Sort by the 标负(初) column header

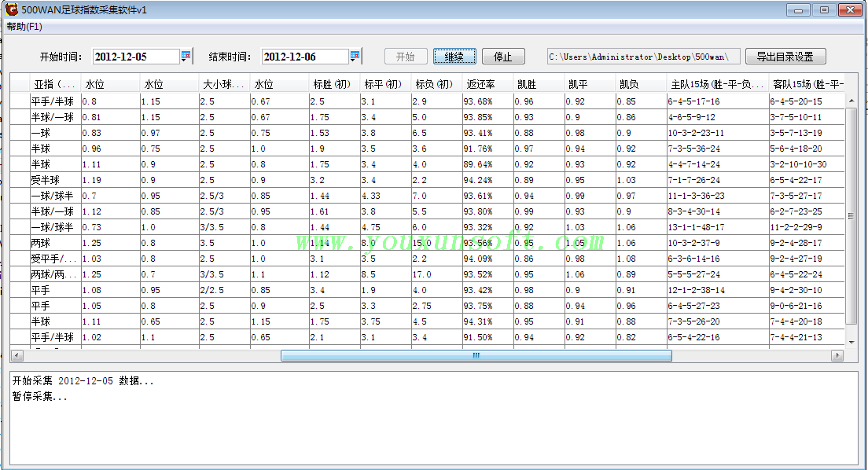(437, 84)
